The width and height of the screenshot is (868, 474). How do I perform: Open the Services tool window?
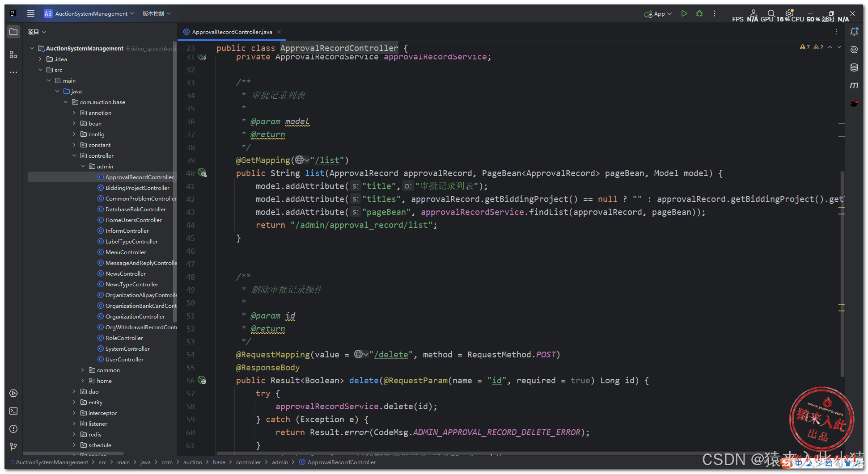13,393
